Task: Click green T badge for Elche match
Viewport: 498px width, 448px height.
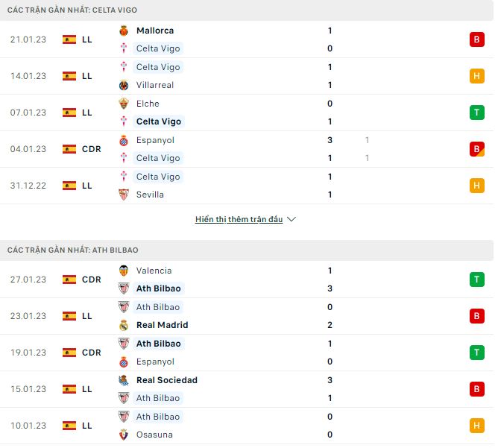Action: 476,113
